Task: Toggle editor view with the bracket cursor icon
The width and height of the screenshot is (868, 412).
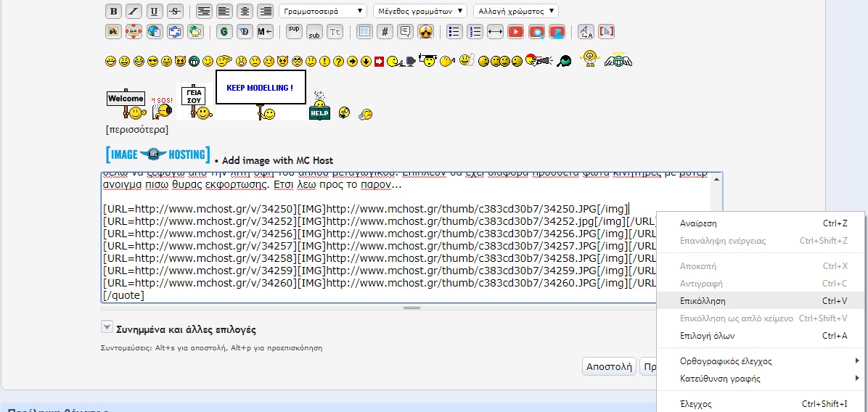Action: (x=606, y=31)
